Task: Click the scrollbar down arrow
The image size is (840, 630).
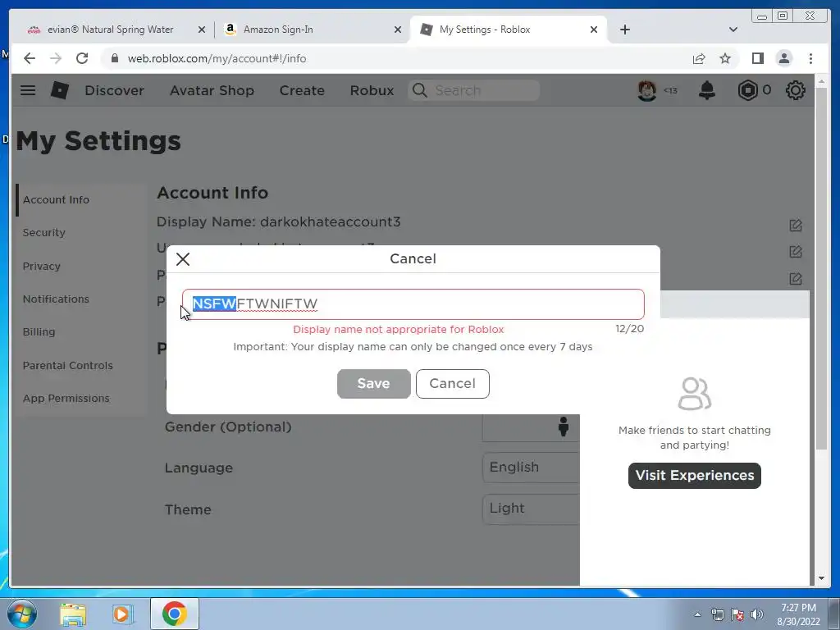Action: coord(821,578)
